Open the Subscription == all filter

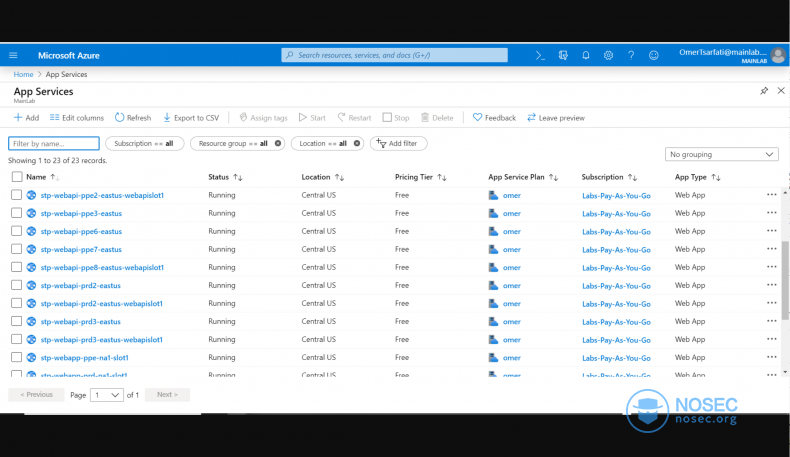click(x=145, y=144)
